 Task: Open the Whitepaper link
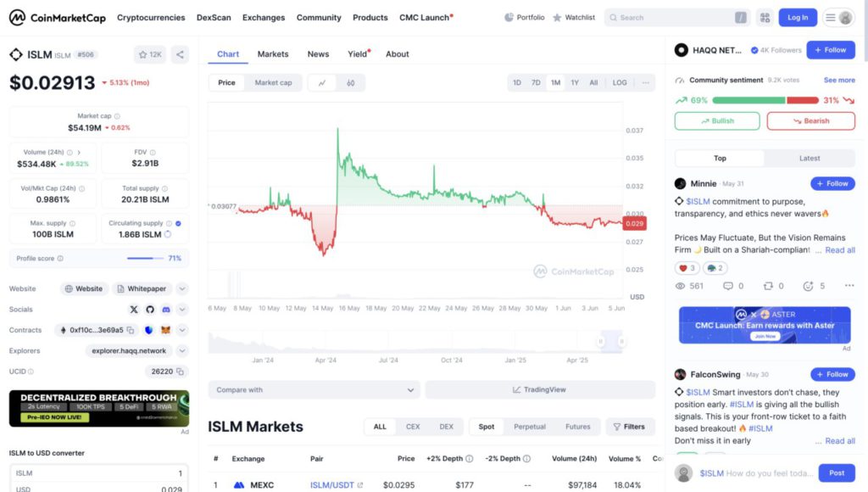click(142, 288)
